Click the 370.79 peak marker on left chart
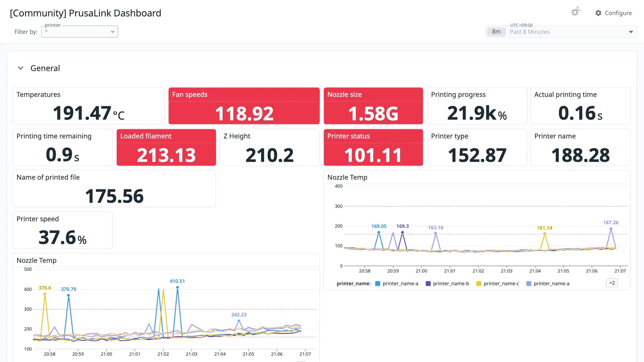Viewport: 644px width, 362px height. (68, 295)
